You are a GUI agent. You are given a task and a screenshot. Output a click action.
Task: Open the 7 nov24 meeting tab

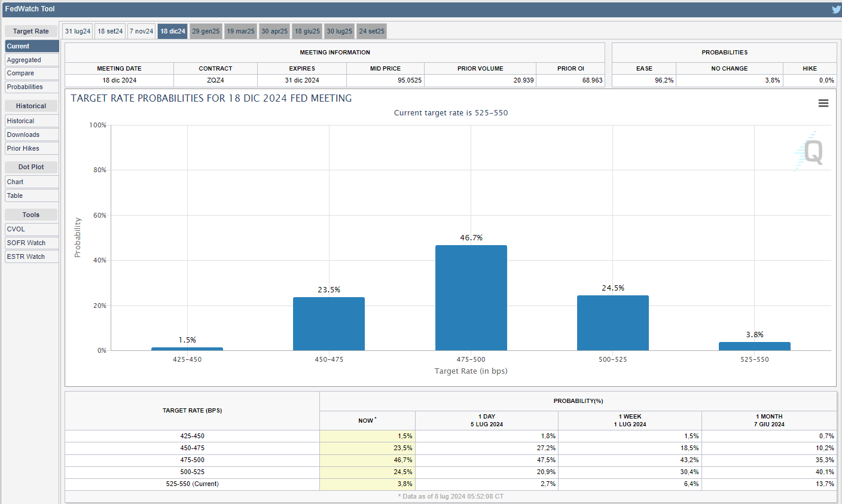pyautogui.click(x=142, y=31)
